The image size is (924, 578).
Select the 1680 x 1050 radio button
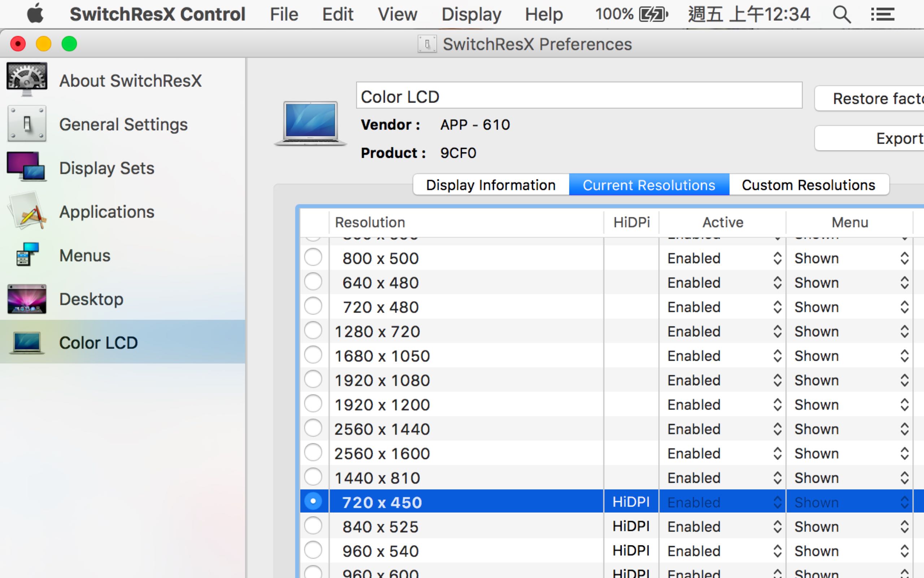click(x=313, y=355)
